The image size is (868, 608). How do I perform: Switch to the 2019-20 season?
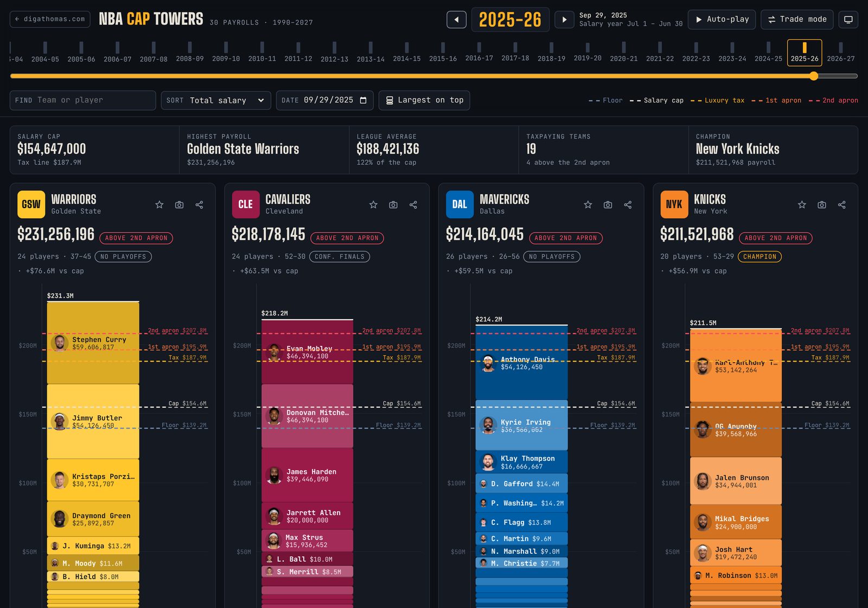coord(588,53)
